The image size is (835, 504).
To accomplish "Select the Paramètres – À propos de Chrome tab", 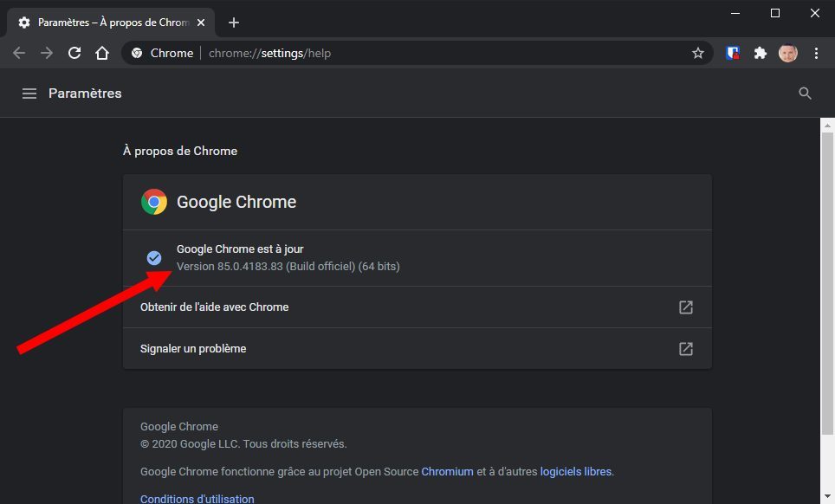I will (111, 23).
